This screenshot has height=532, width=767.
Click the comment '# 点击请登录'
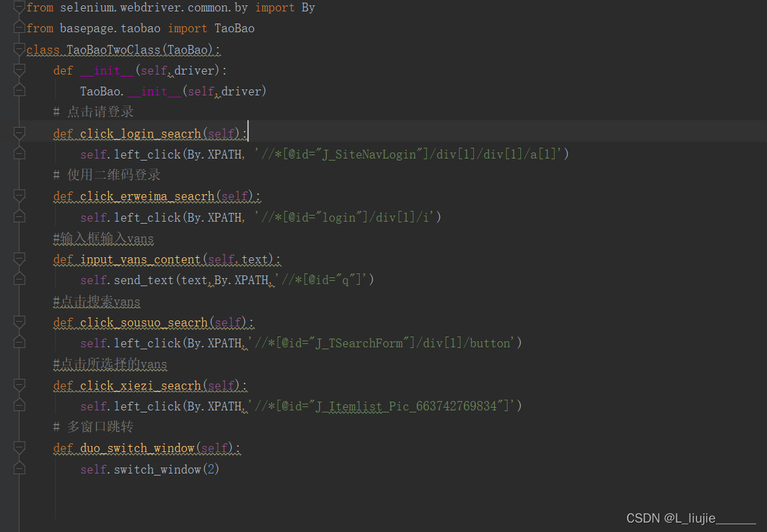click(x=93, y=112)
